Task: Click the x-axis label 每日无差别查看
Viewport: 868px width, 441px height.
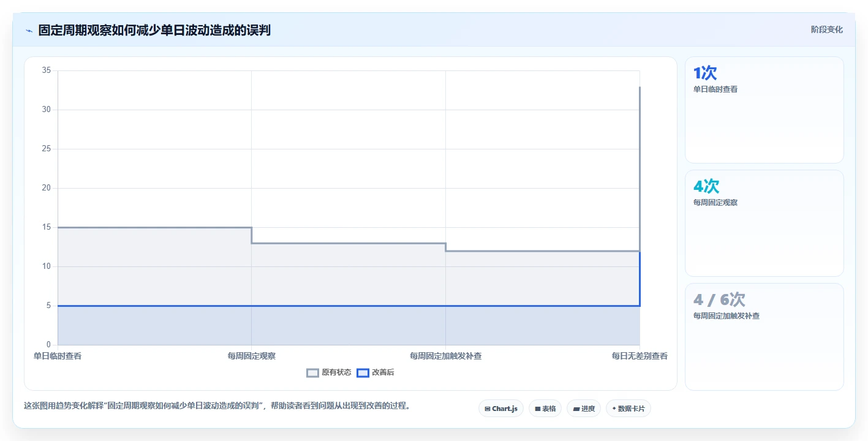Action: 640,356
